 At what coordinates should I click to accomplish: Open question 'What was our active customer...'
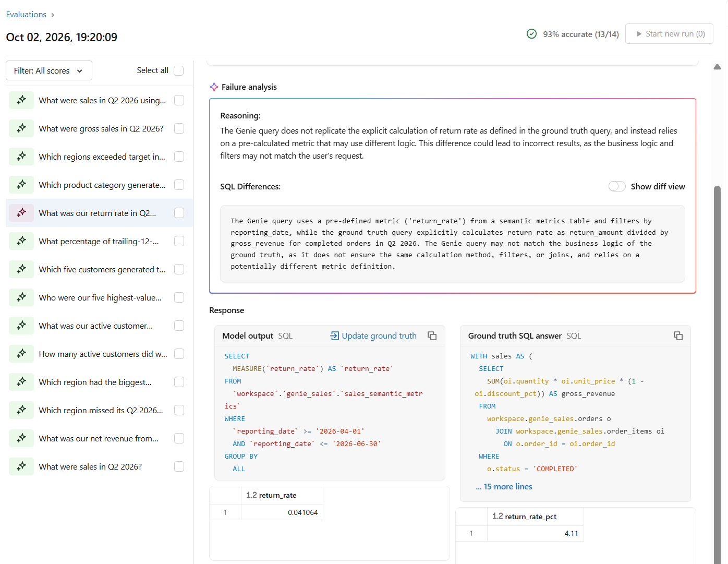(95, 326)
